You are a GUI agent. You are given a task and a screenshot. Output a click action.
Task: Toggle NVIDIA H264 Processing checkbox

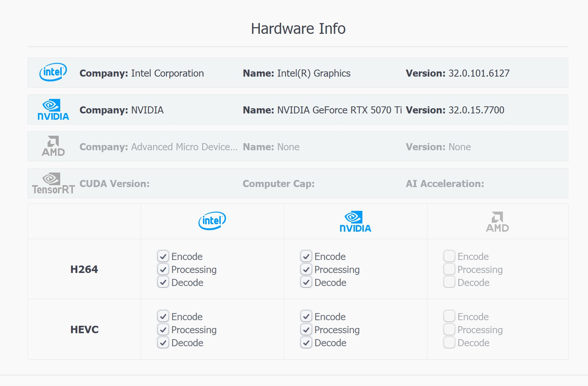306,269
